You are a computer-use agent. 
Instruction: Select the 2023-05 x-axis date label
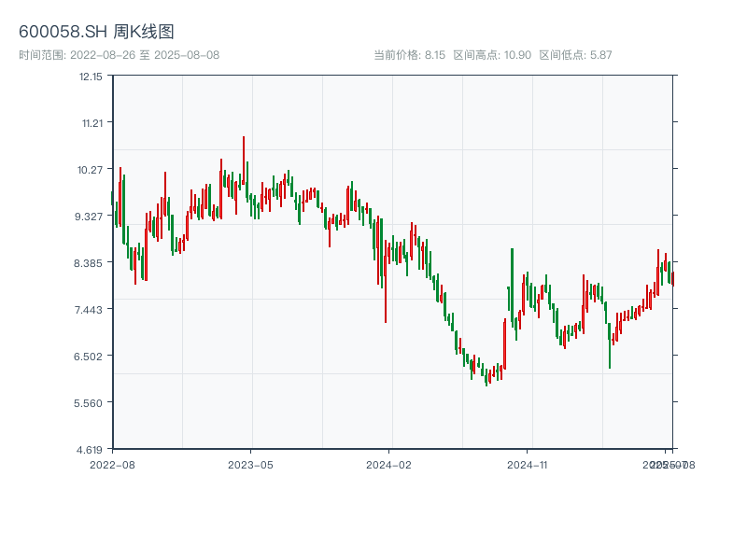[250, 464]
